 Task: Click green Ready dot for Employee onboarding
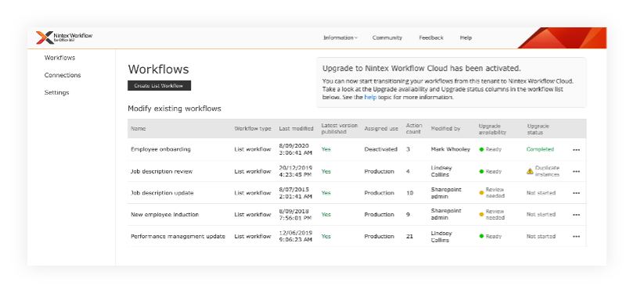click(481, 149)
